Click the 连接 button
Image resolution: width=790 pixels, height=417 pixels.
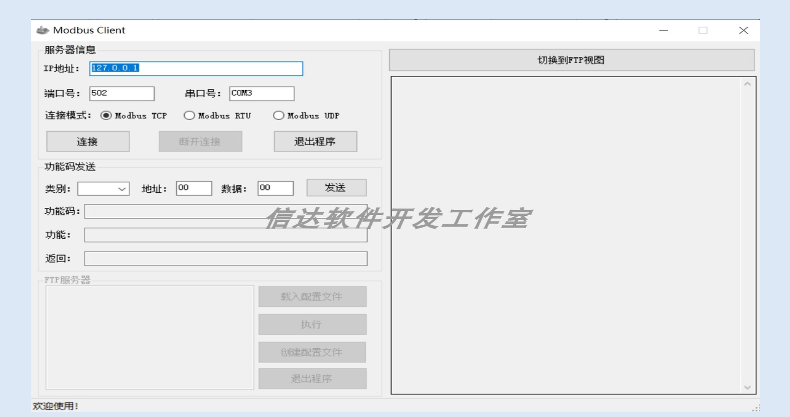coord(88,142)
